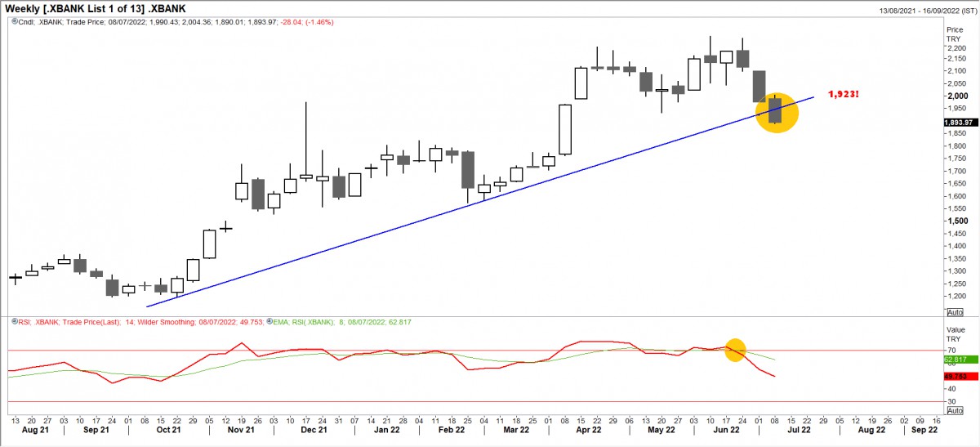980x447 pixels.
Task: Click the Weekly .XBANK chart title
Action: coord(94,8)
